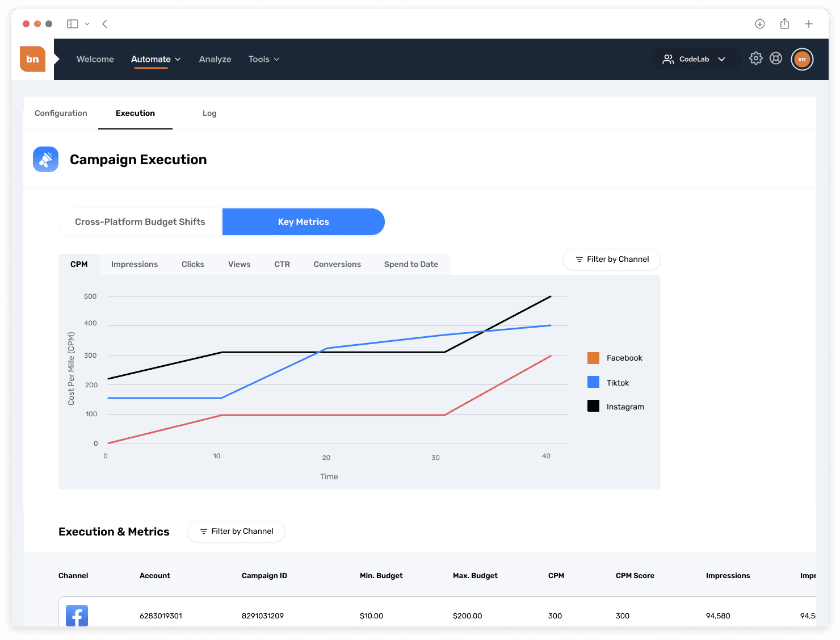This screenshot has width=840, height=640.
Task: Click the Impressions column header in table
Action: (x=728, y=575)
